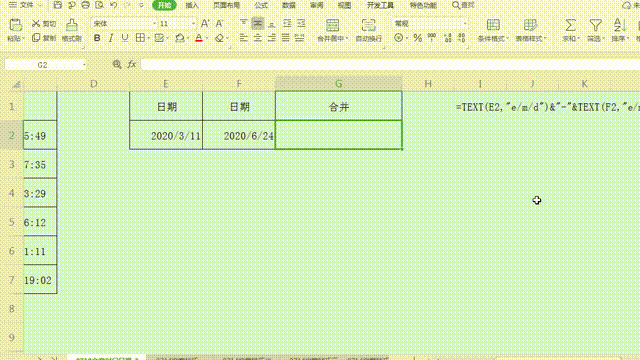640x360 pixels.
Task: Select the Format Painter brush
Action: pyautogui.click(x=72, y=24)
